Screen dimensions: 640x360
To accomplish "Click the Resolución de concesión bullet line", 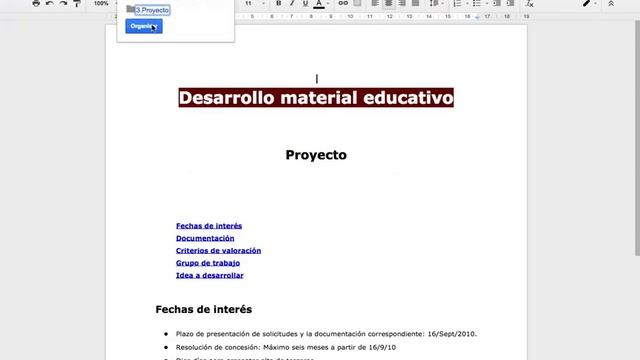I will [x=286, y=347].
